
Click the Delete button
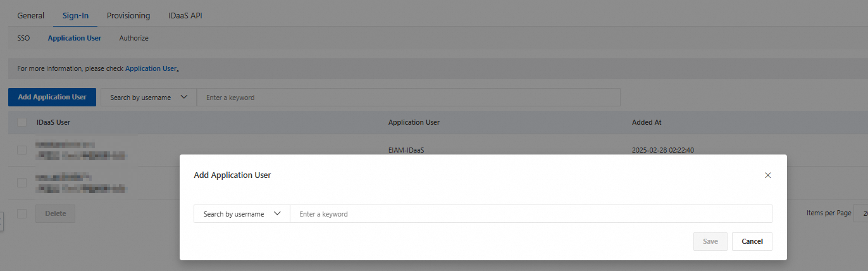coord(56,213)
